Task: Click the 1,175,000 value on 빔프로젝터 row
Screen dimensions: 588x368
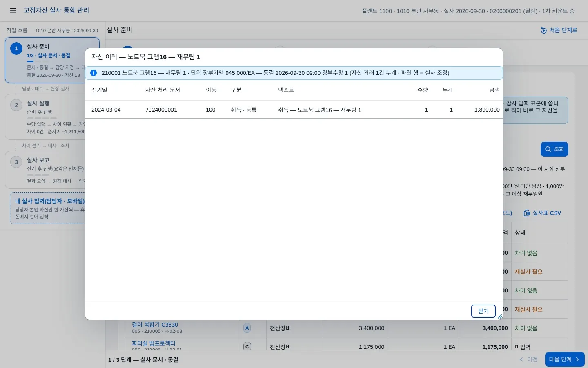Action: coord(372,347)
